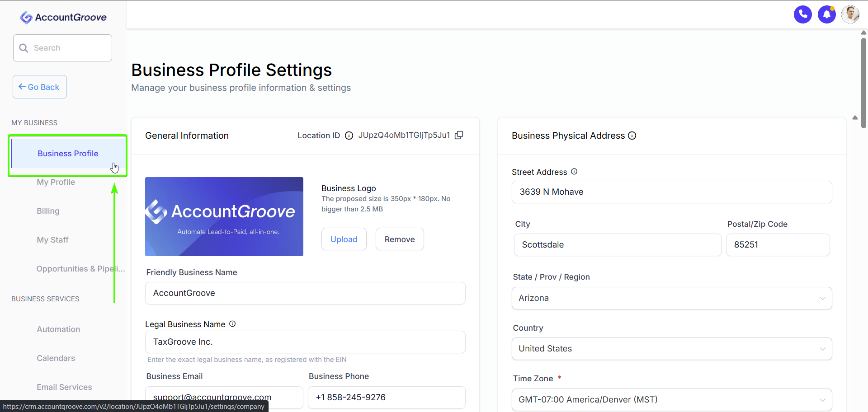Select Business Profile in sidebar
This screenshot has height=412, width=868.
click(x=68, y=154)
